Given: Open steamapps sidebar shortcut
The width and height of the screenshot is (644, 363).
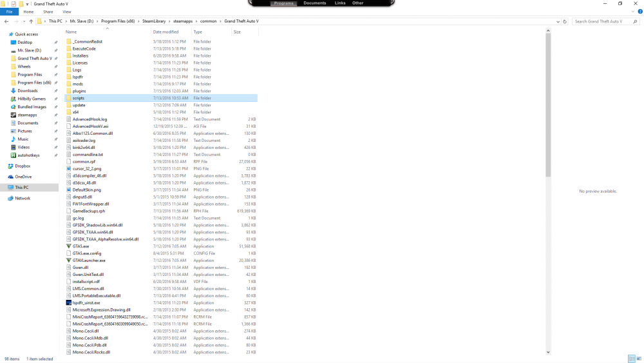Looking at the screenshot, I should point(27,115).
